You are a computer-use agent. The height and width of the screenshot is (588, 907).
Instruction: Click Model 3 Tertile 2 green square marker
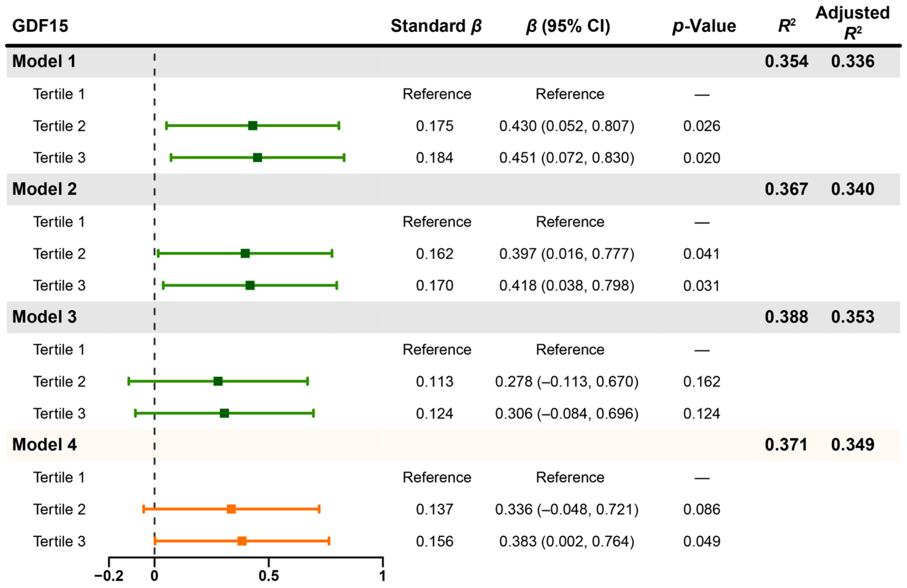pos(218,381)
